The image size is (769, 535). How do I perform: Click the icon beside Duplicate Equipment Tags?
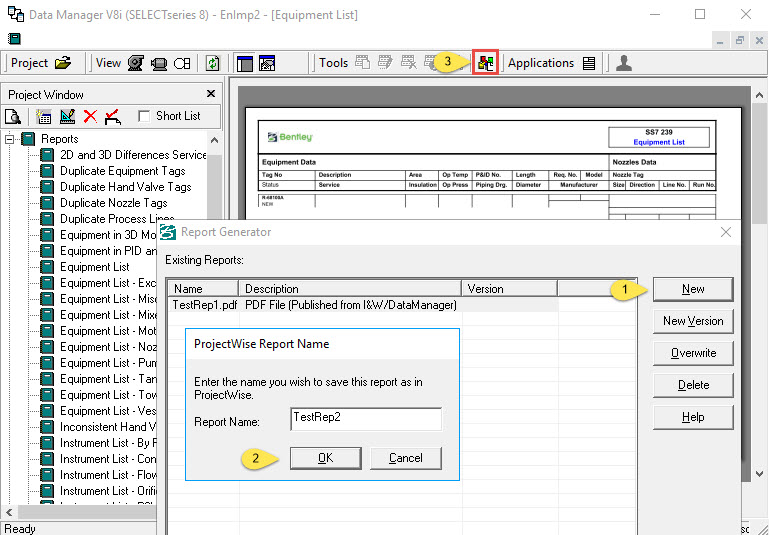tap(47, 171)
